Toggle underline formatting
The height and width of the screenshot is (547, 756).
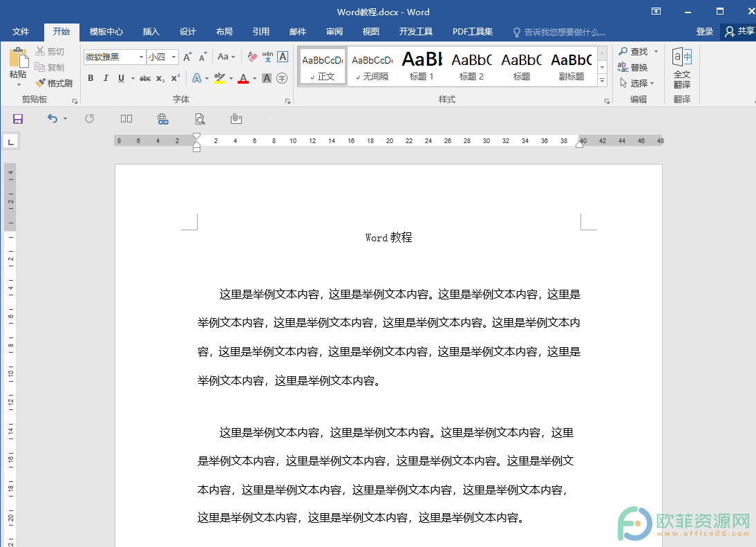pos(121,77)
